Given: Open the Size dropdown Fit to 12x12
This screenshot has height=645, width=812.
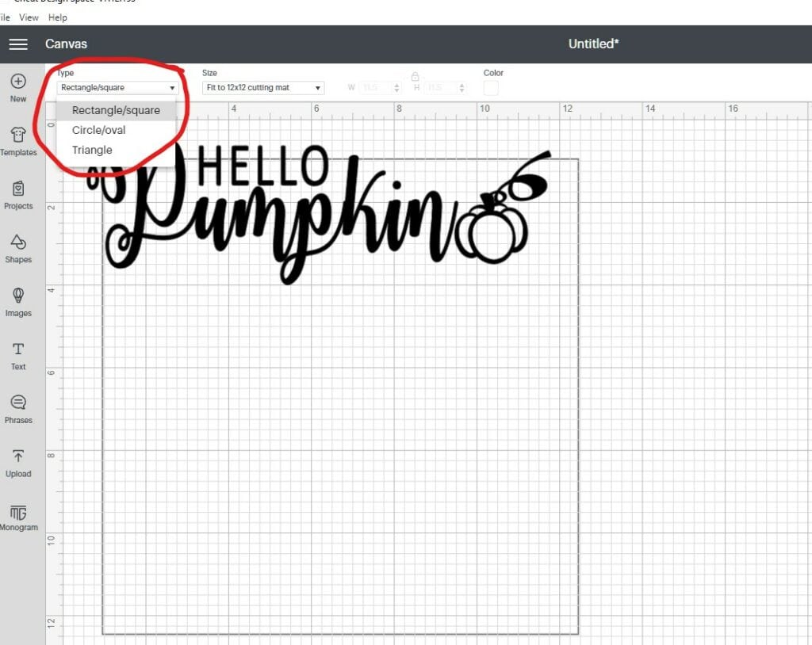Looking at the screenshot, I should point(263,87).
